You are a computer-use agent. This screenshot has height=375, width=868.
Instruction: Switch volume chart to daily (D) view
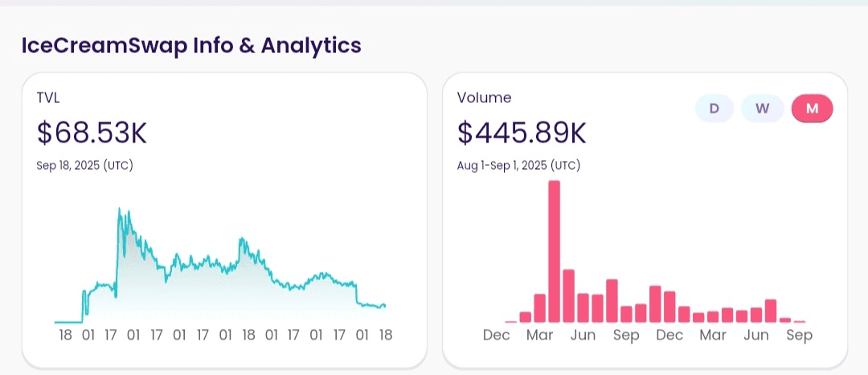714,109
